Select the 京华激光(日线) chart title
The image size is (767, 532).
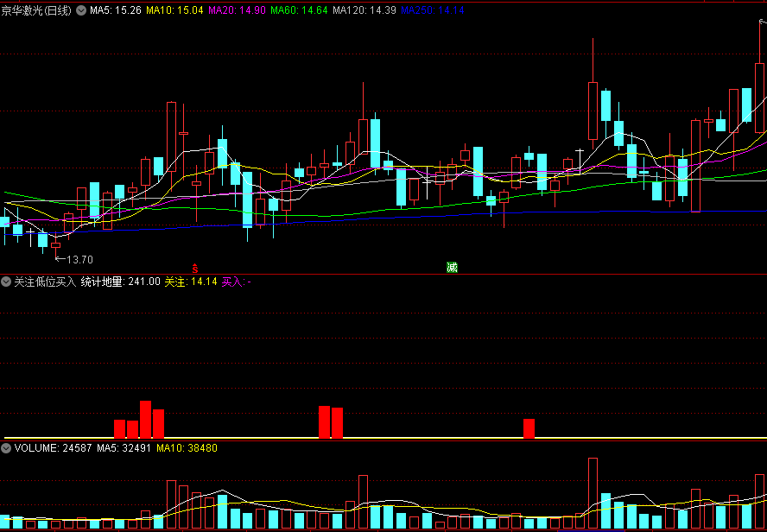click(x=36, y=10)
